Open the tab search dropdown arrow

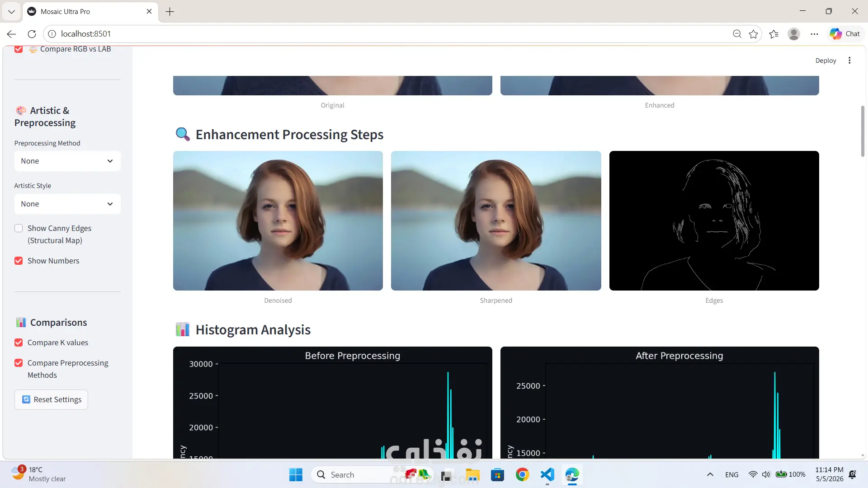tap(12, 12)
